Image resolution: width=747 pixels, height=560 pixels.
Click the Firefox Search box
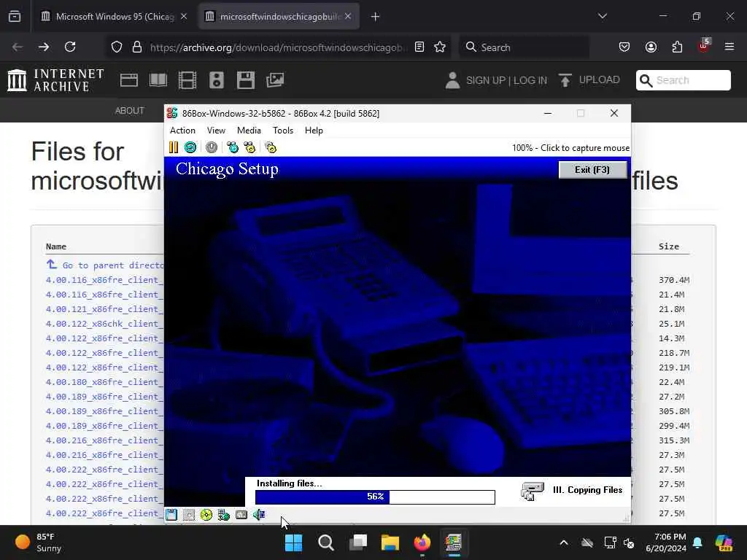[524, 47]
